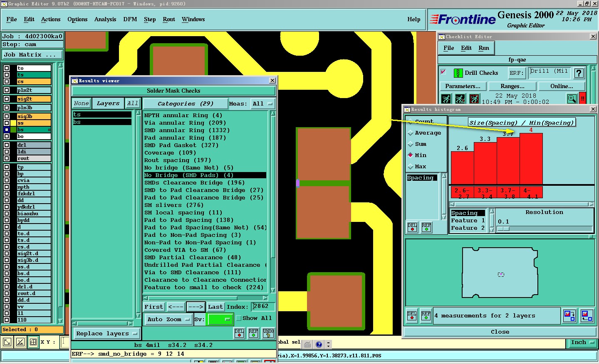Image resolution: width=599 pixels, height=364 pixels.
Task: Open the DFM menu
Action: coord(130,19)
